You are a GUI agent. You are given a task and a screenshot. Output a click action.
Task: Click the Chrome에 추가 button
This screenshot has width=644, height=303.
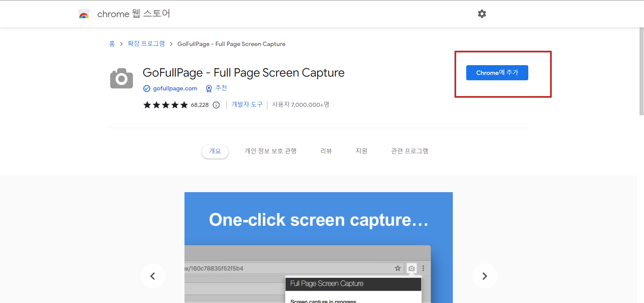click(497, 73)
